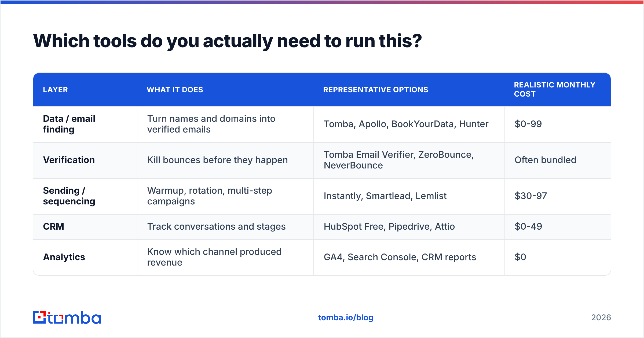The image size is (644, 338).
Task: Click the heading 'Which tools do you actually need to run this?'
Action: (x=228, y=41)
